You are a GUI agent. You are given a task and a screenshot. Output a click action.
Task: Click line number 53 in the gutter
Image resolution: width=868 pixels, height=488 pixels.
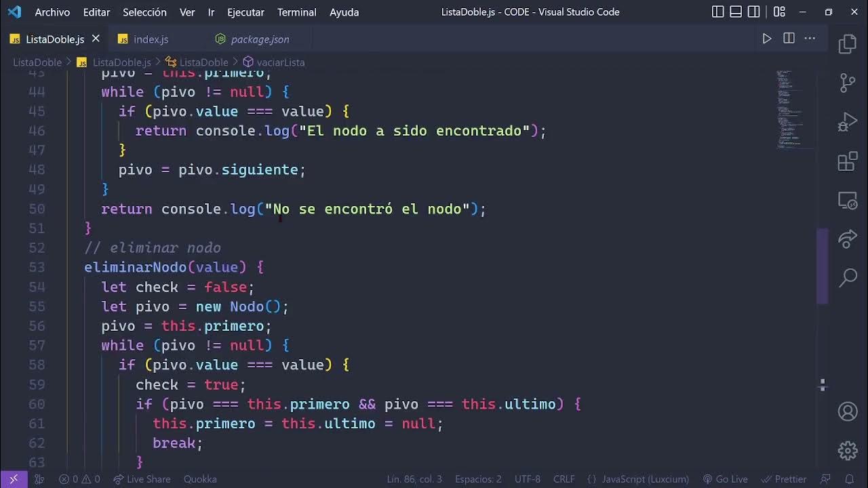tap(37, 267)
